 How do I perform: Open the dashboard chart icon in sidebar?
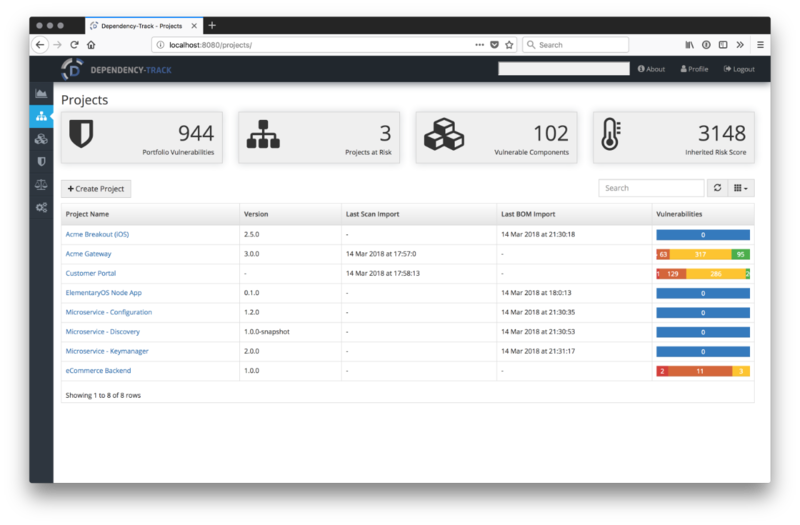[41, 93]
